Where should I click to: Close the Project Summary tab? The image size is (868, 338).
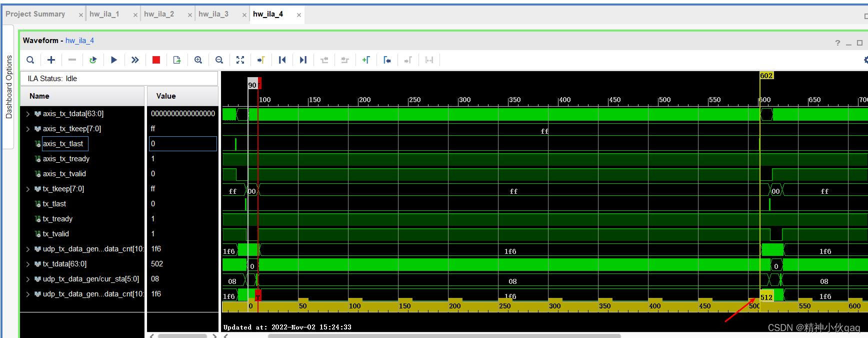coord(81,15)
